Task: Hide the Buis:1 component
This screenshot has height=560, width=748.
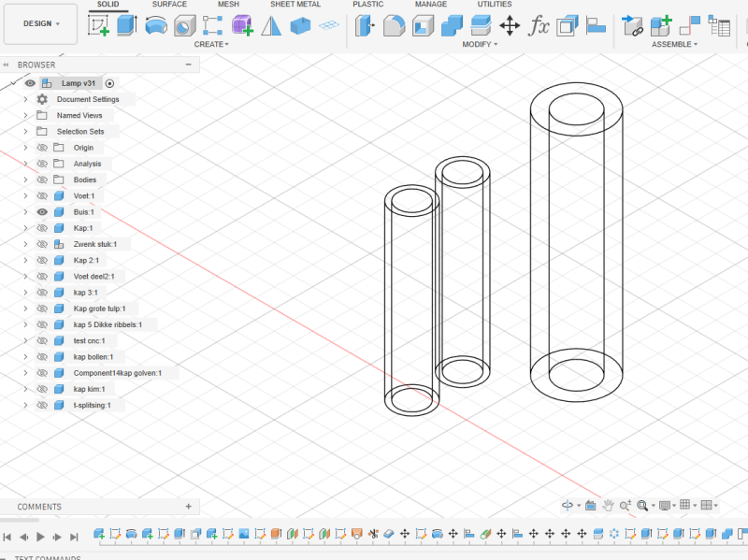Action: pos(42,212)
